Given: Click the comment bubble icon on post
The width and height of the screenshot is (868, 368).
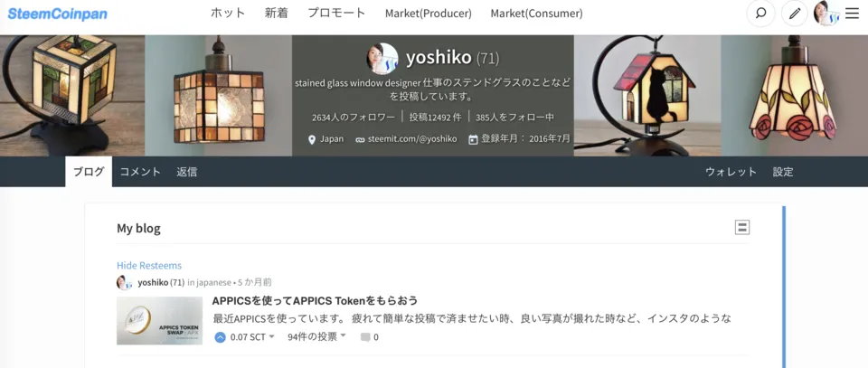Looking at the screenshot, I should 365,337.
